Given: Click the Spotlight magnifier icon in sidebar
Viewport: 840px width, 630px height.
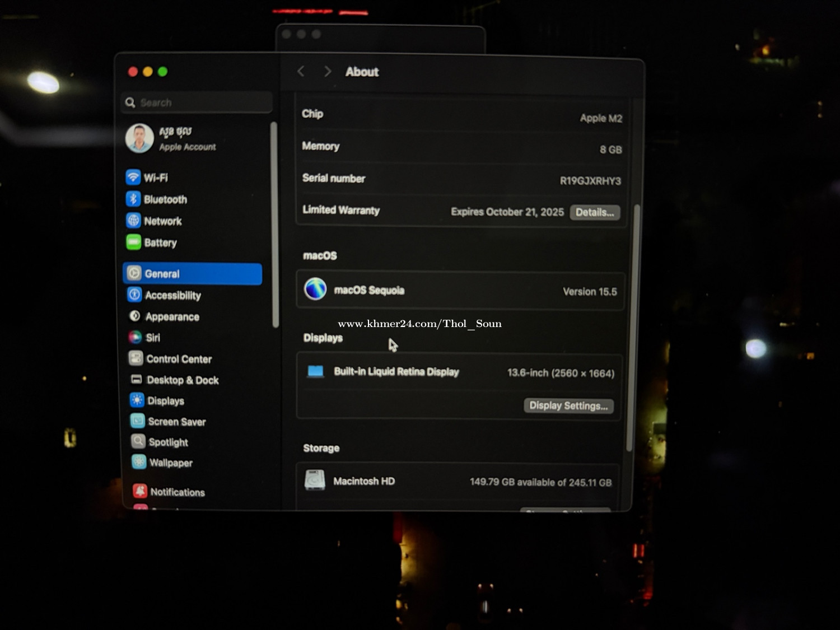Looking at the screenshot, I should pos(138,441).
